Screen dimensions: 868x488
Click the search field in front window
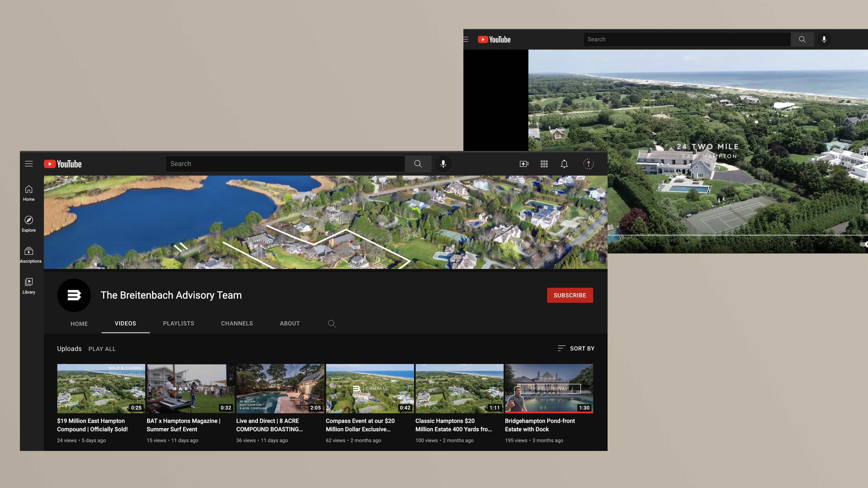[285, 164]
